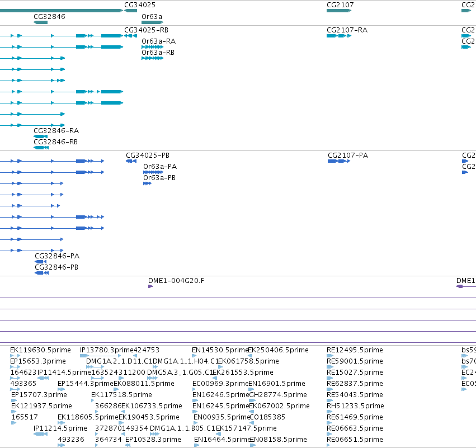Screen dimensions: 476x448
Task: Click transcript label CG32846-RB
Action: (55, 142)
